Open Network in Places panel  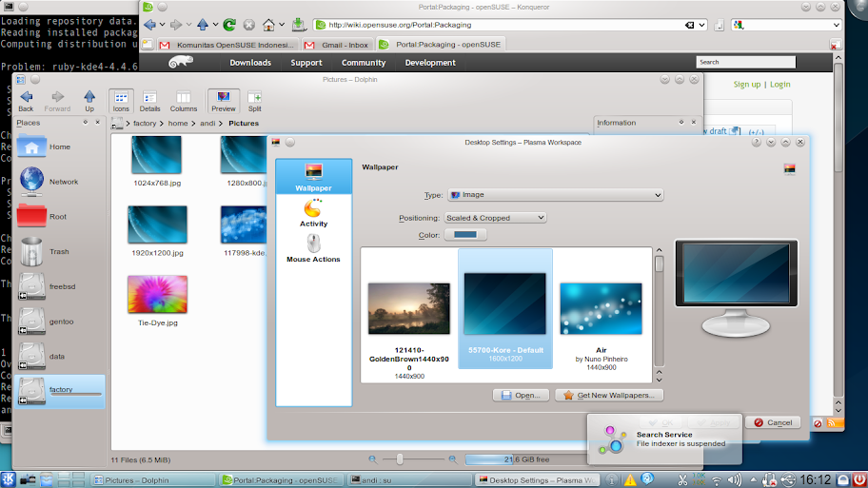[x=59, y=182]
